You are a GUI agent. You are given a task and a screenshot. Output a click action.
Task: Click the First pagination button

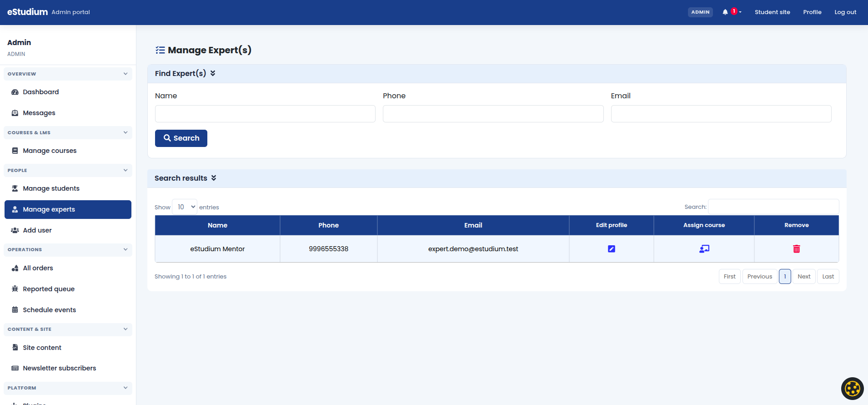tap(729, 277)
